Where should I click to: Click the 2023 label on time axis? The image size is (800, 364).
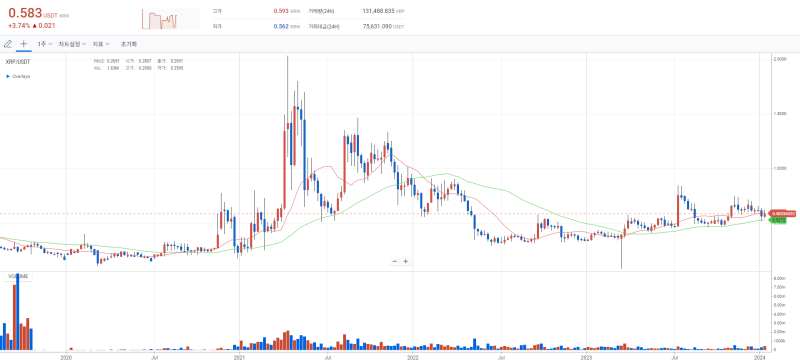pyautogui.click(x=587, y=359)
